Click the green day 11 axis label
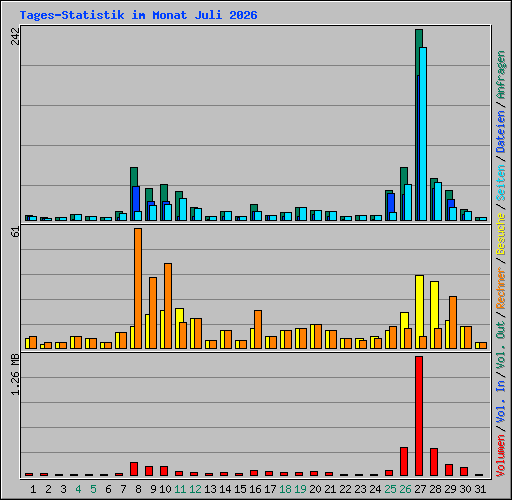The height and width of the screenshot is (500, 512). [x=180, y=489]
